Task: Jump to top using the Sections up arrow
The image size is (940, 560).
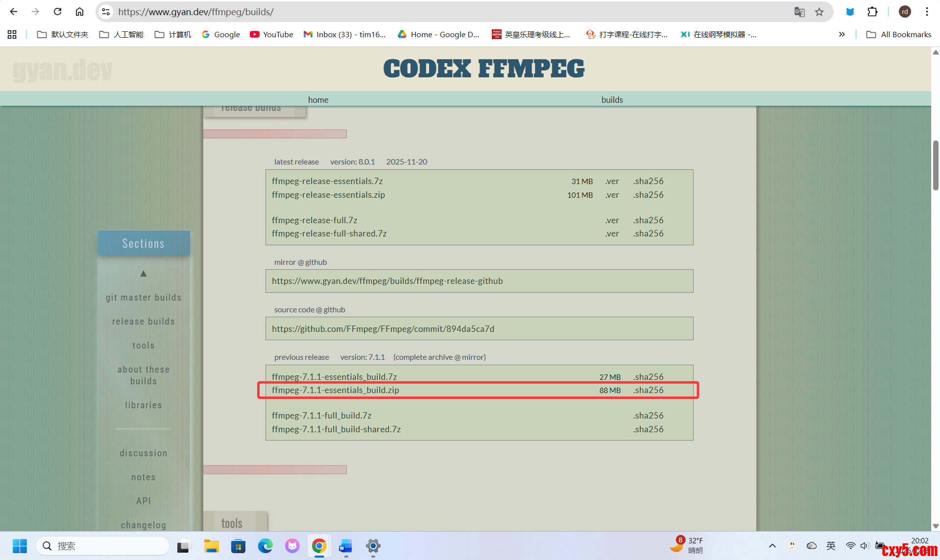Action: (144, 274)
